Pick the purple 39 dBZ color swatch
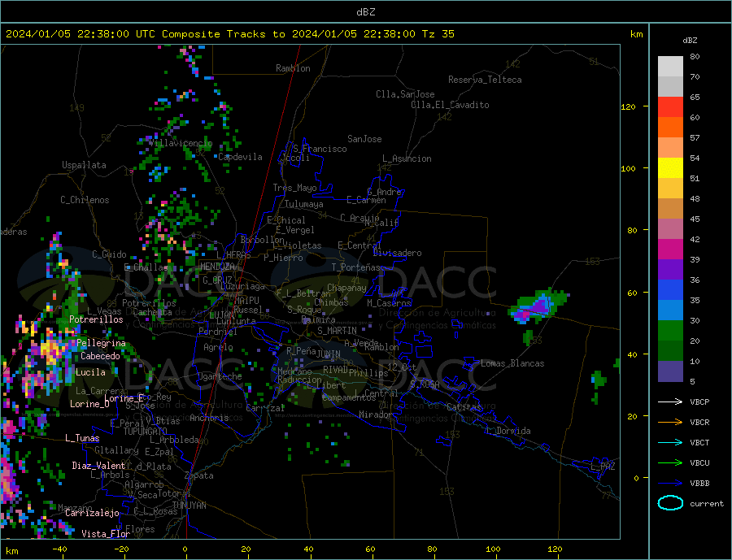Viewport: 732px width, 560px height. click(670, 270)
